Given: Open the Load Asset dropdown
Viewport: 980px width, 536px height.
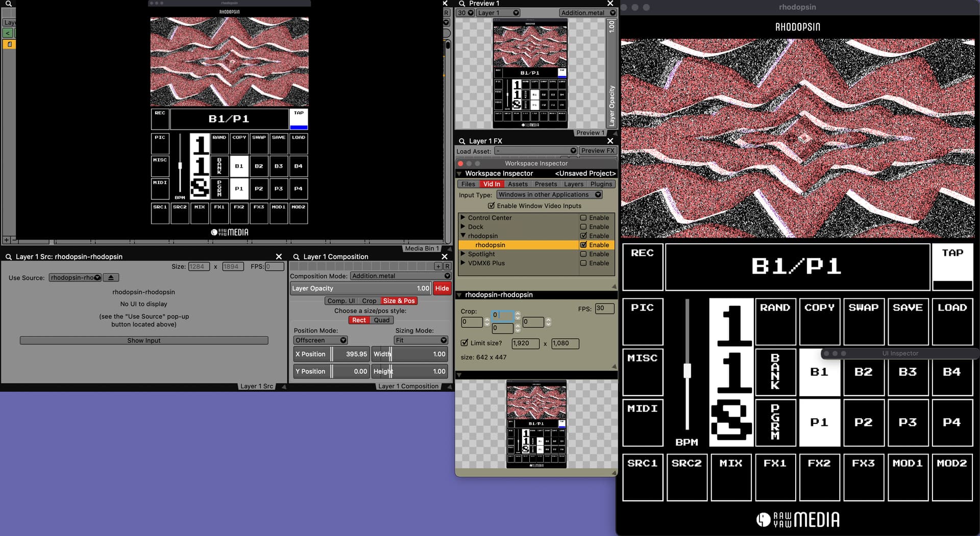Looking at the screenshot, I should 536,151.
